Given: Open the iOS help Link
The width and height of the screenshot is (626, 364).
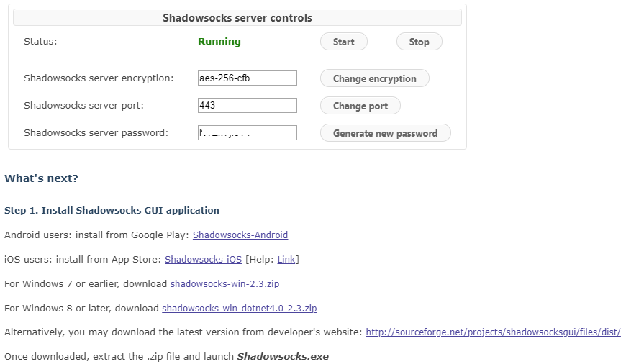Looking at the screenshot, I should tap(286, 260).
